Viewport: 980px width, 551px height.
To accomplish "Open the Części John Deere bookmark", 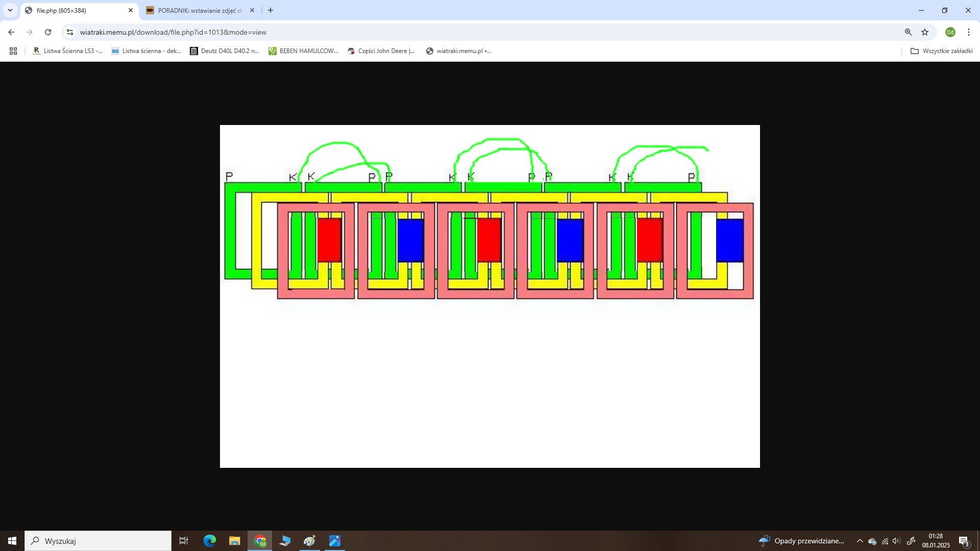I will [381, 51].
